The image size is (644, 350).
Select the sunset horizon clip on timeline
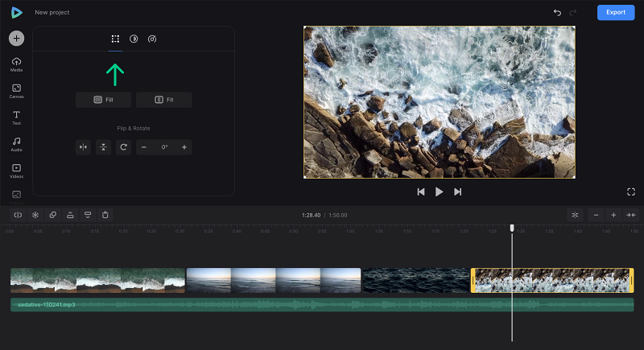pos(274,280)
